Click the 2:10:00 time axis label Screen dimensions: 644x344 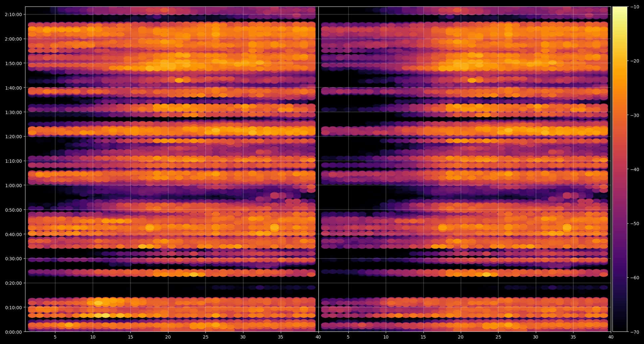click(13, 14)
